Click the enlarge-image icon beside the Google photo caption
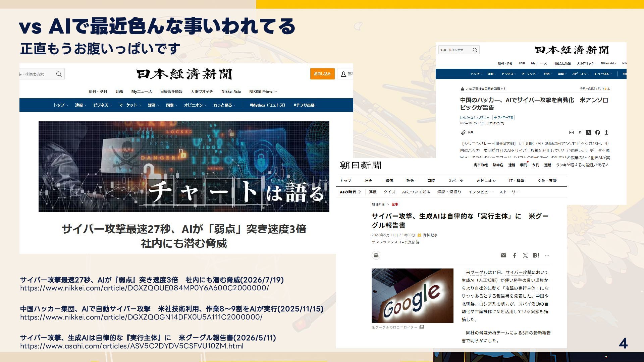 [x=422, y=327]
